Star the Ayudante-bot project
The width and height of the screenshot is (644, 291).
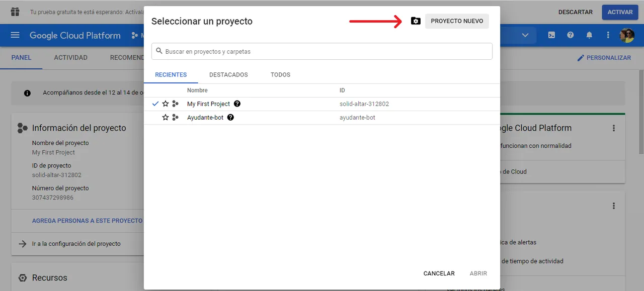166,117
